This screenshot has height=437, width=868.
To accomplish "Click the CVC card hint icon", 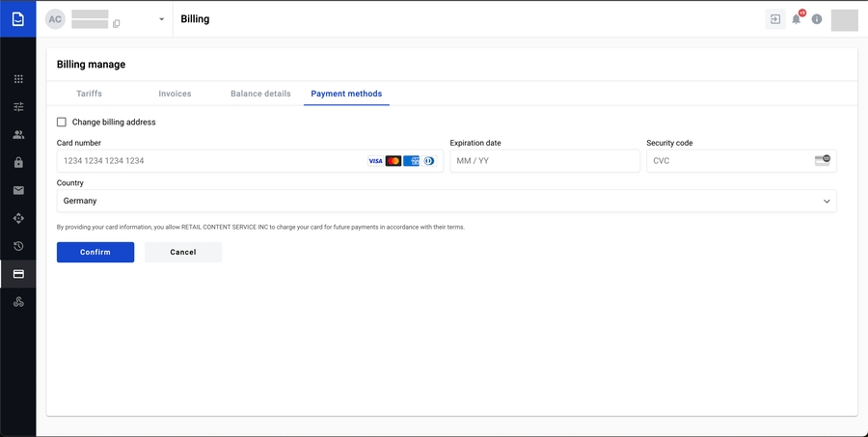I will pos(822,161).
